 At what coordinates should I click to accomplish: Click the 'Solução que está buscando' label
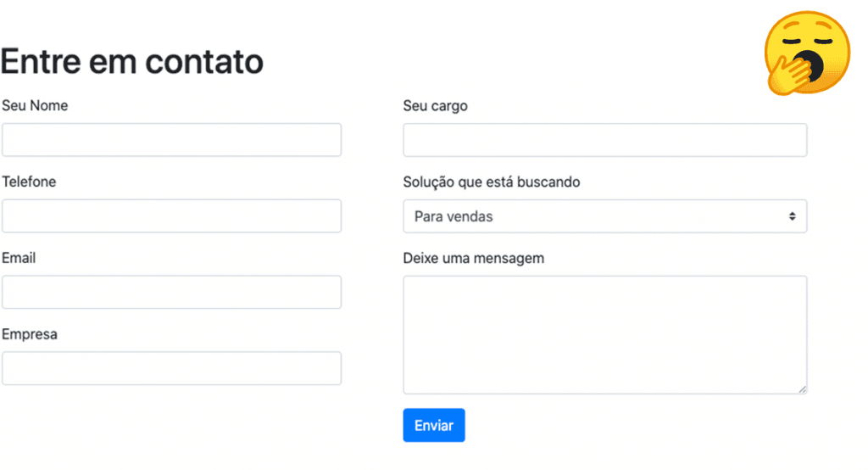point(492,182)
